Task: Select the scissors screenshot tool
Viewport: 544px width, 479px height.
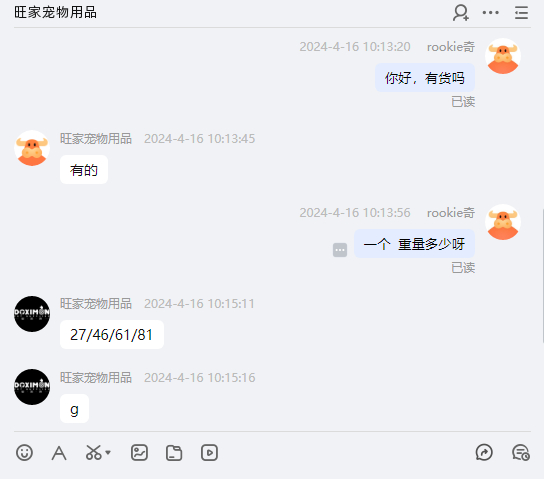Action: pos(94,453)
